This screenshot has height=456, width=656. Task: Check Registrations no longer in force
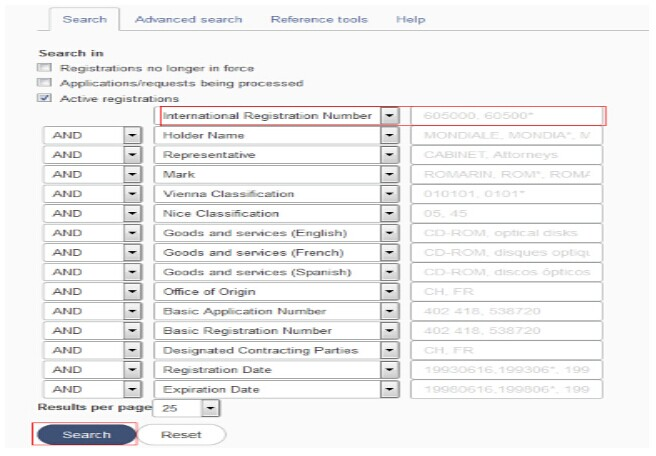click(x=43, y=68)
